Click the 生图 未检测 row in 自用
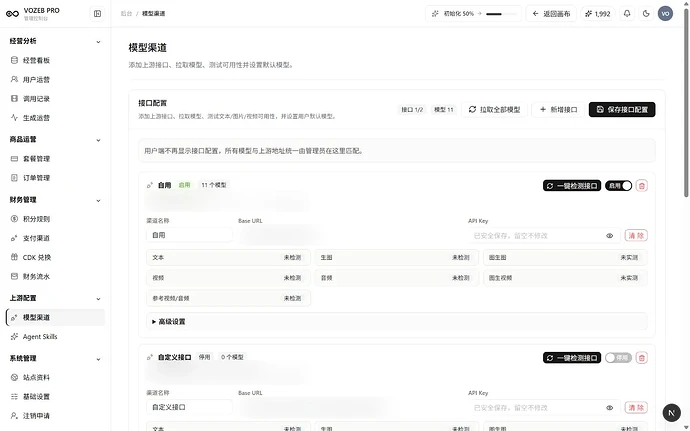This screenshot has height=431, width=690. coord(396,258)
